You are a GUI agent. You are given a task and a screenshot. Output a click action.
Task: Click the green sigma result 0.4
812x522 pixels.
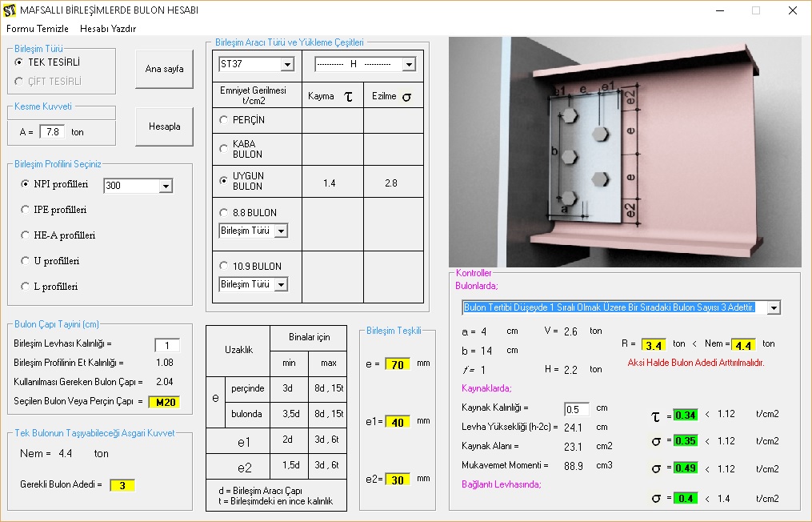686,498
